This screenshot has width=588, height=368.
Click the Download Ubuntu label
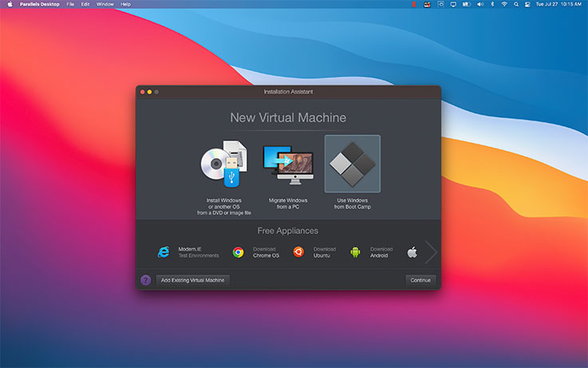point(325,252)
